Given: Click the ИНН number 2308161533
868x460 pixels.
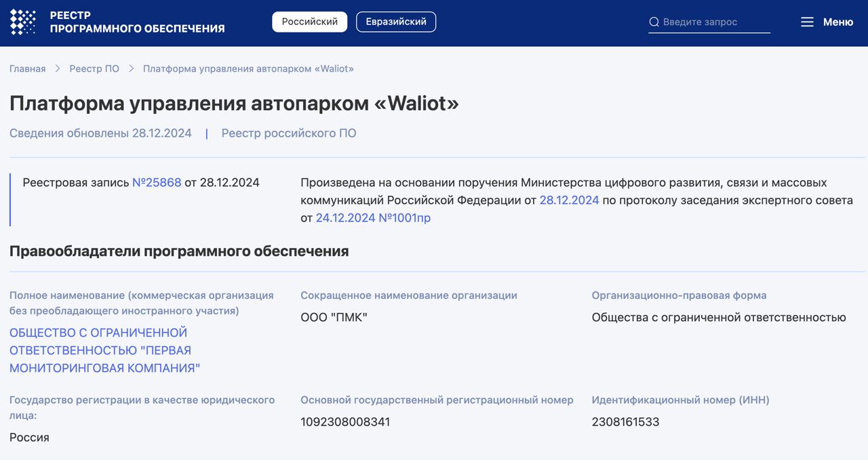Looking at the screenshot, I should tap(625, 422).
